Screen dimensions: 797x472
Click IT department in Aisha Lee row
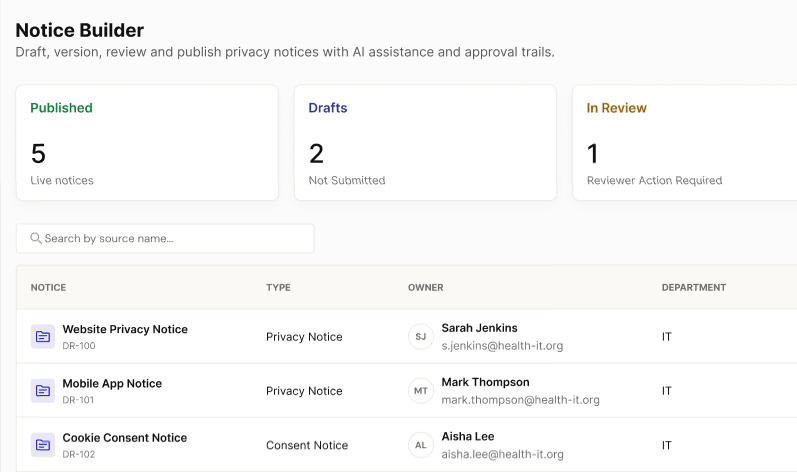(x=666, y=446)
